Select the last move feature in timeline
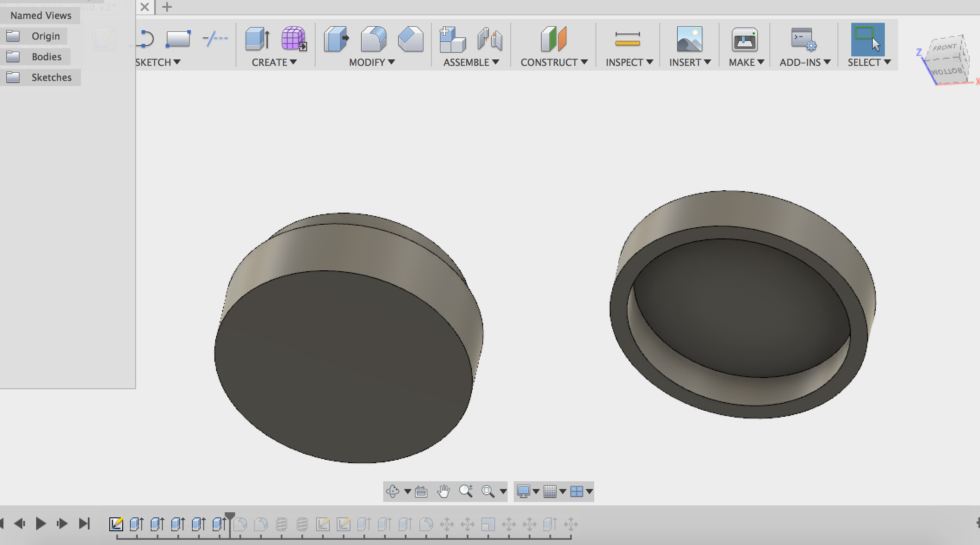980x545 pixels. [x=571, y=524]
